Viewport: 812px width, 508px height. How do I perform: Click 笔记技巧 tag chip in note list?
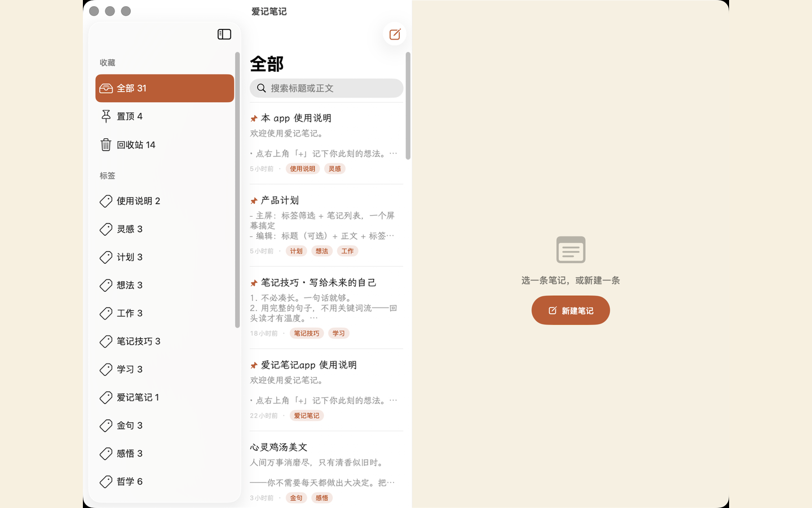[x=307, y=334]
